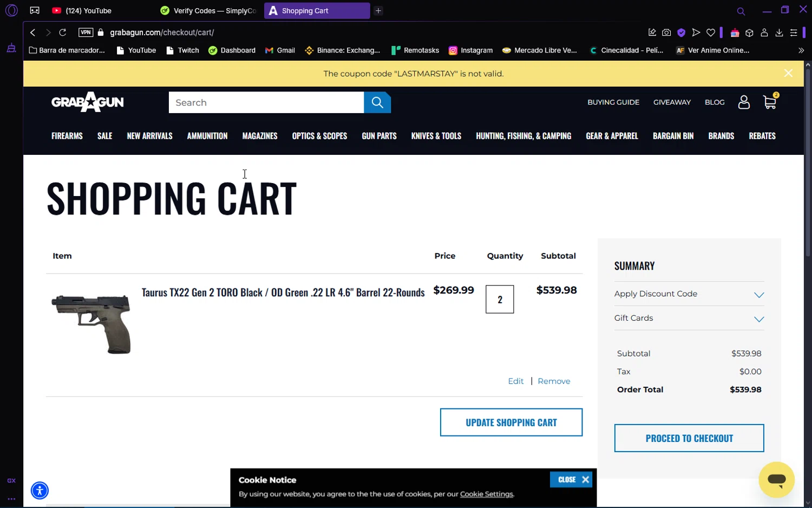Open the BUYING GUIDE link
Screen dimensions: 812x508
613,102
